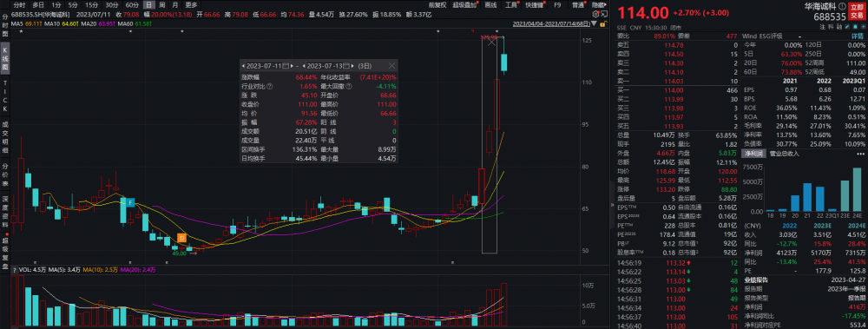Click the F9 deep data button
The height and width of the screenshot is (329, 868).
[x=557, y=4]
